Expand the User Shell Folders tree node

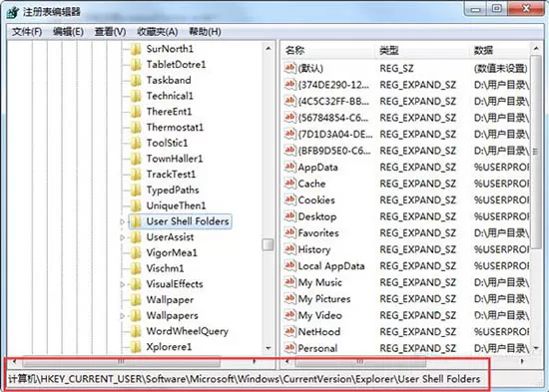[x=122, y=221]
